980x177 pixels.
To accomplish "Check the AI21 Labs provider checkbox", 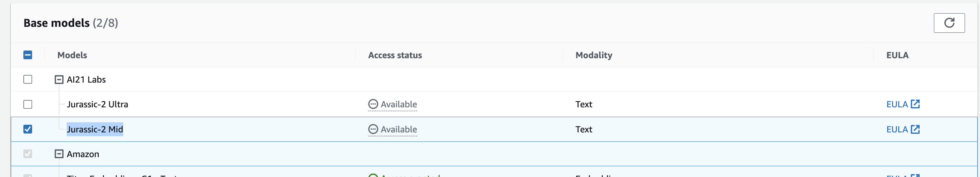I will coord(28,79).
